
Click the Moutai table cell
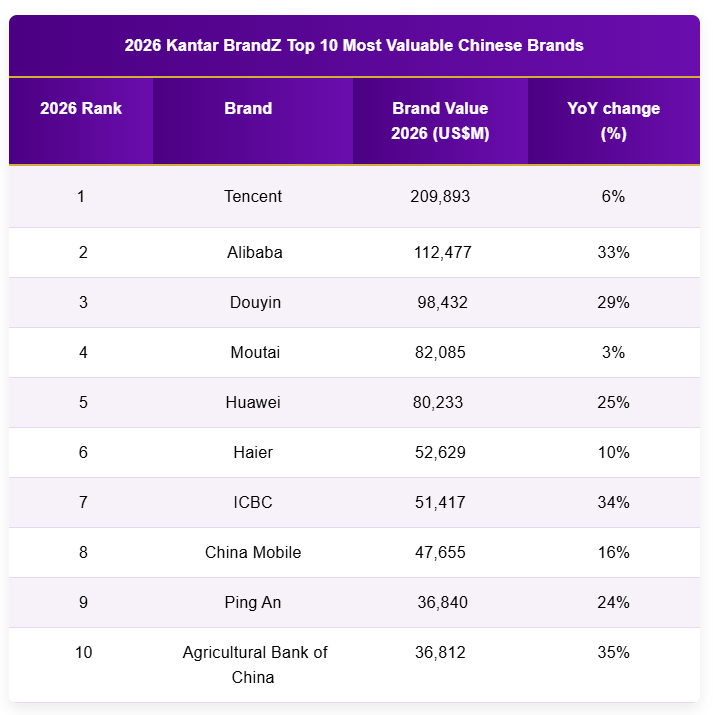click(x=255, y=352)
